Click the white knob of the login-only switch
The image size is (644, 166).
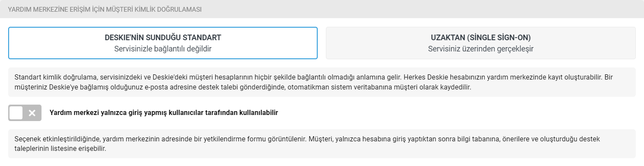click(x=16, y=113)
